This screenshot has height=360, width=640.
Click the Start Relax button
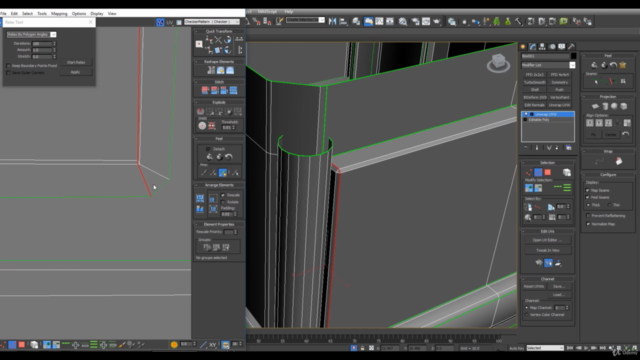(76, 62)
